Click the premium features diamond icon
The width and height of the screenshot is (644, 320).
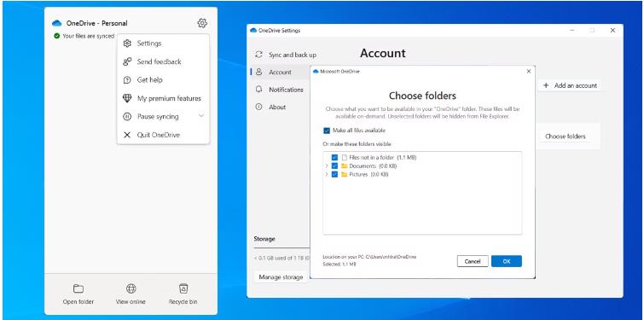pos(127,99)
